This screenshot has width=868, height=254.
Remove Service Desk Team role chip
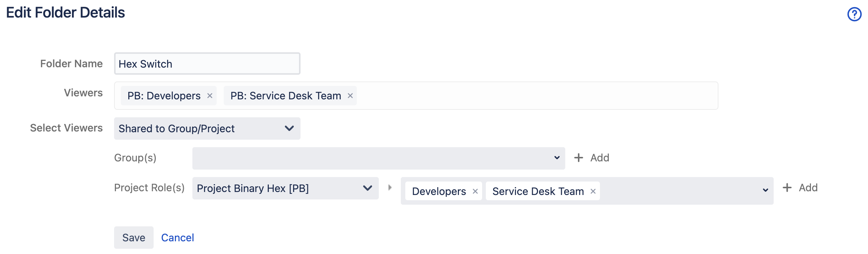pos(593,192)
